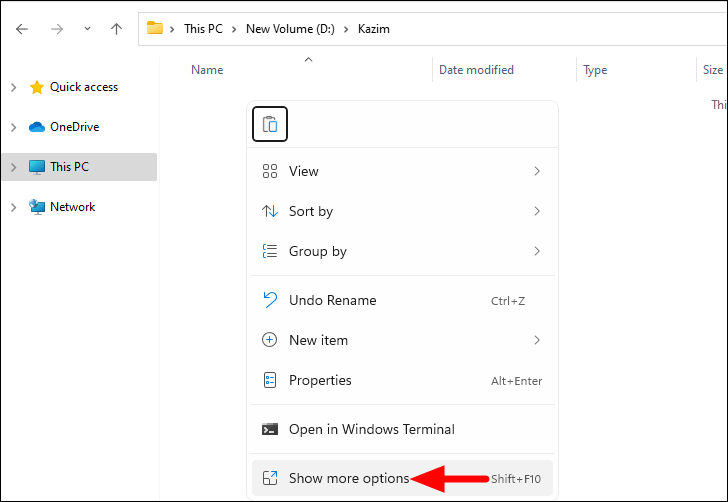Click the View submenu arrow
Image resolution: width=728 pixels, height=502 pixels.
point(537,171)
